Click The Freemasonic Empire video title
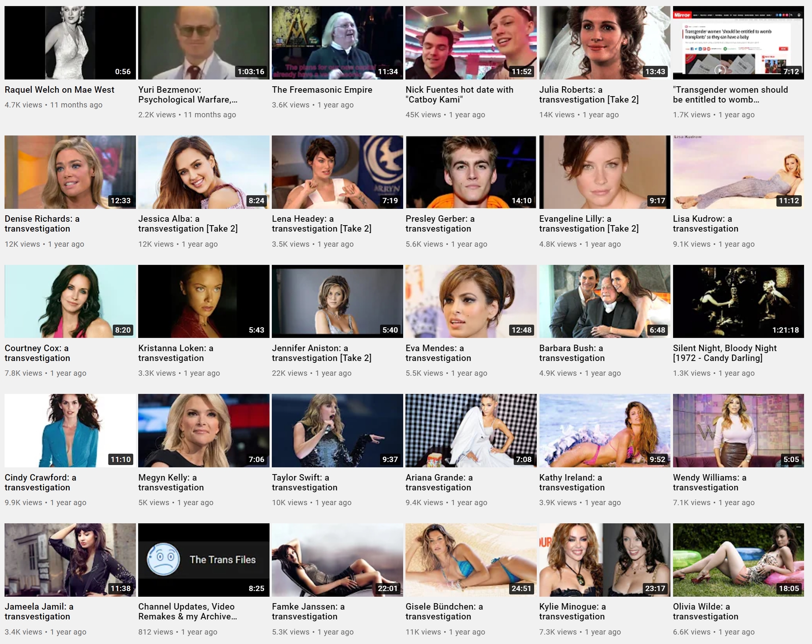This screenshot has width=812, height=644. 322,90
